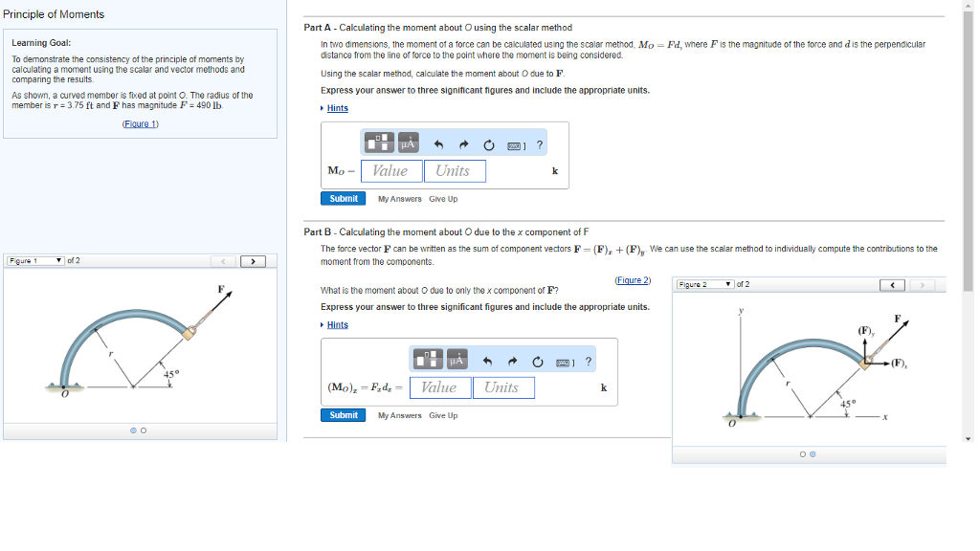Click the Units field for Part B
Screen dimensions: 980x551
503,387
